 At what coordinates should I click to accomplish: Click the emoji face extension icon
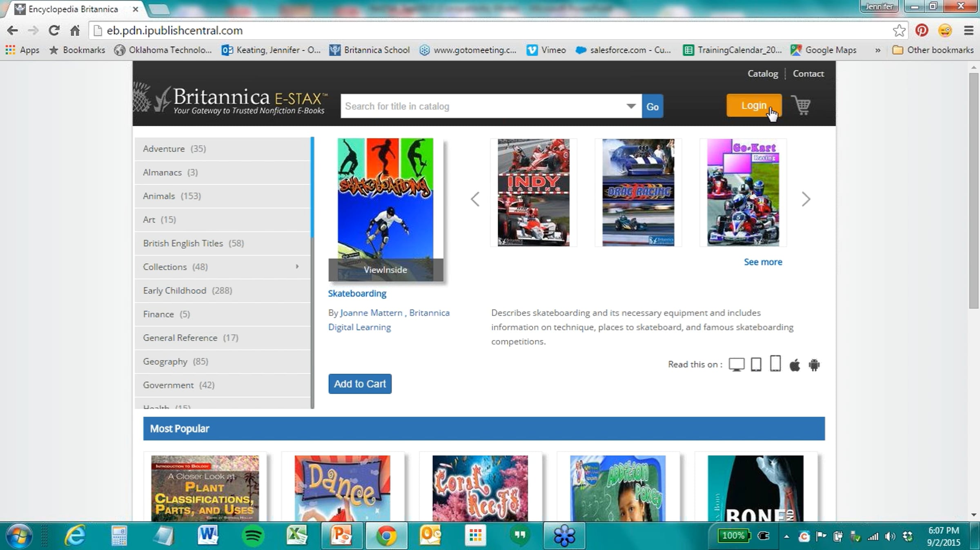click(945, 31)
